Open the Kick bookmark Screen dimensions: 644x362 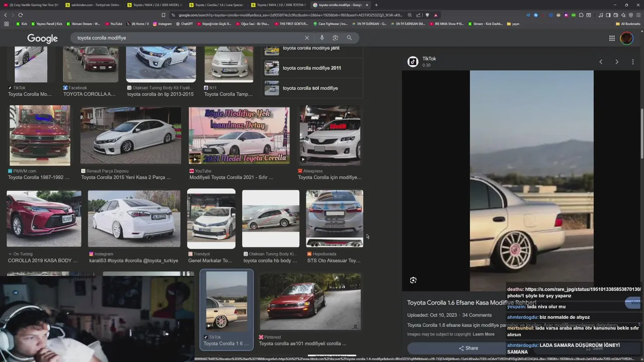tap(22, 24)
